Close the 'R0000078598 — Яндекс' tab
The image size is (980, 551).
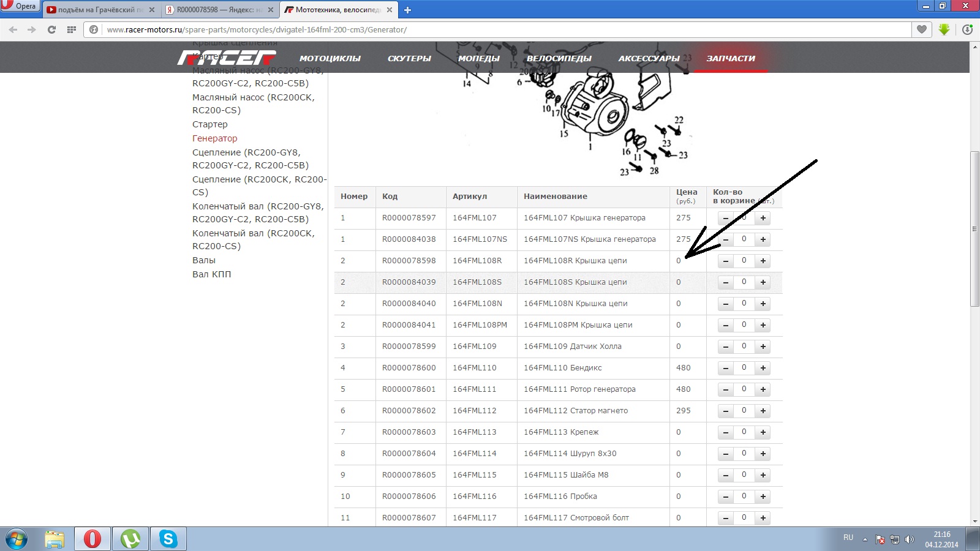point(271,10)
